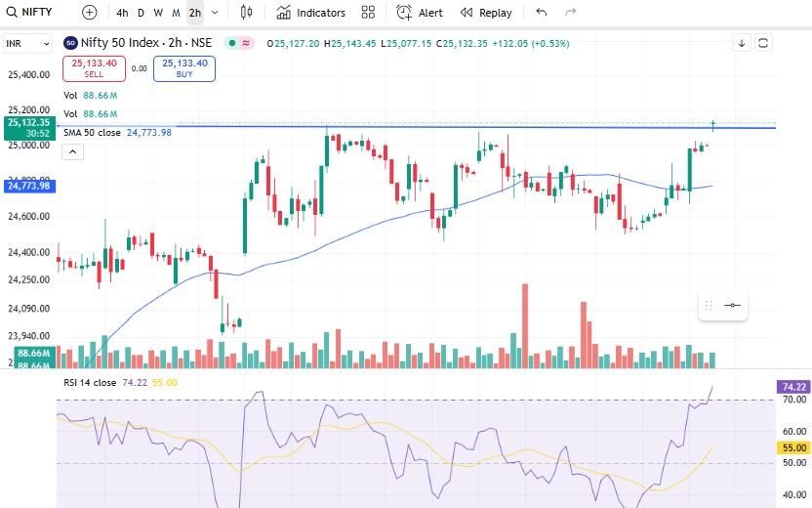The height and width of the screenshot is (508, 812).
Task: Click the down arrow pane button
Action: pos(742,43)
